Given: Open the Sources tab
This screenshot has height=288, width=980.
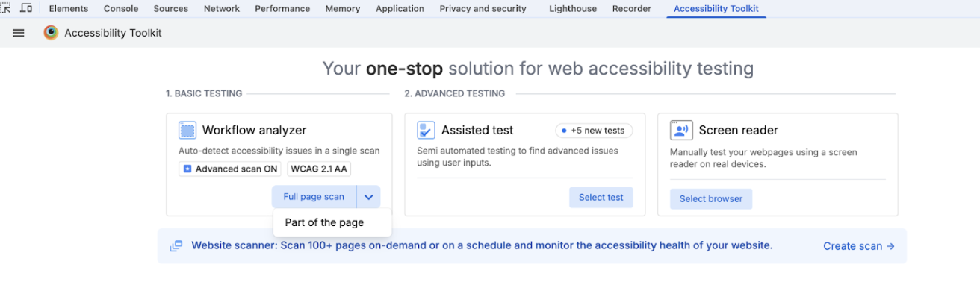Looking at the screenshot, I should click(x=170, y=9).
